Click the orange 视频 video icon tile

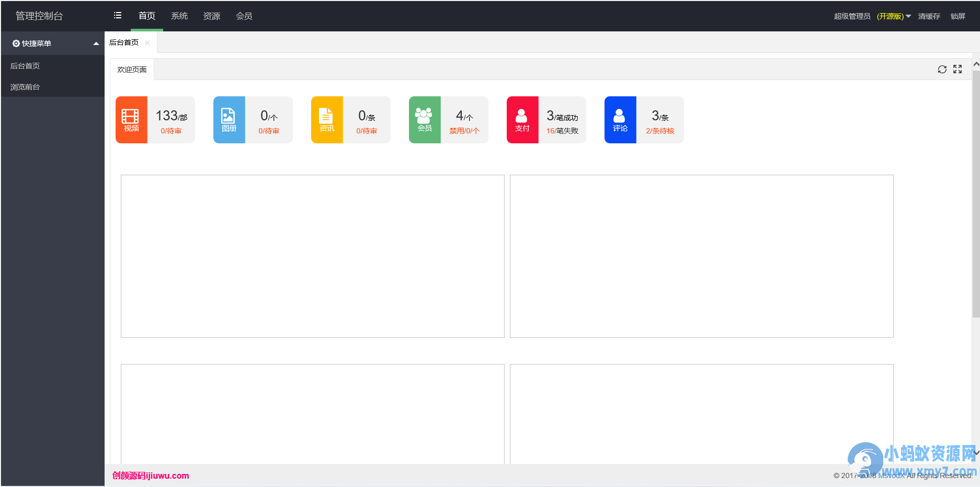tap(131, 120)
